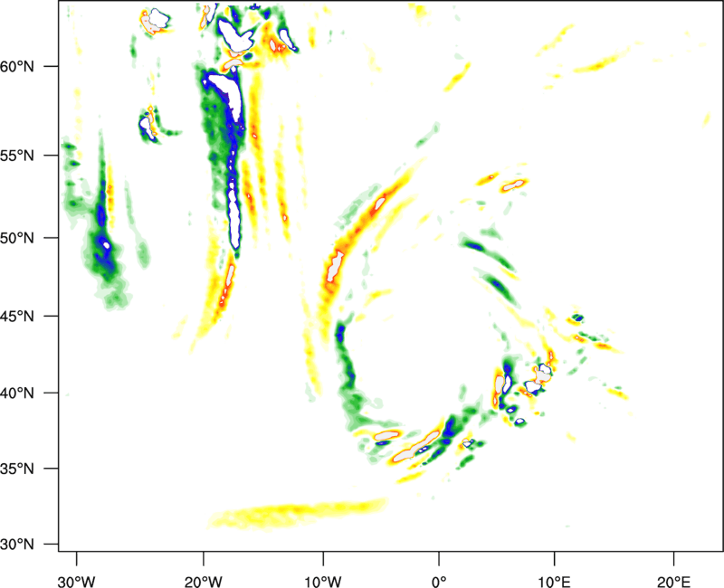Click the 0° longitude label
724x588 pixels.
click(x=439, y=582)
